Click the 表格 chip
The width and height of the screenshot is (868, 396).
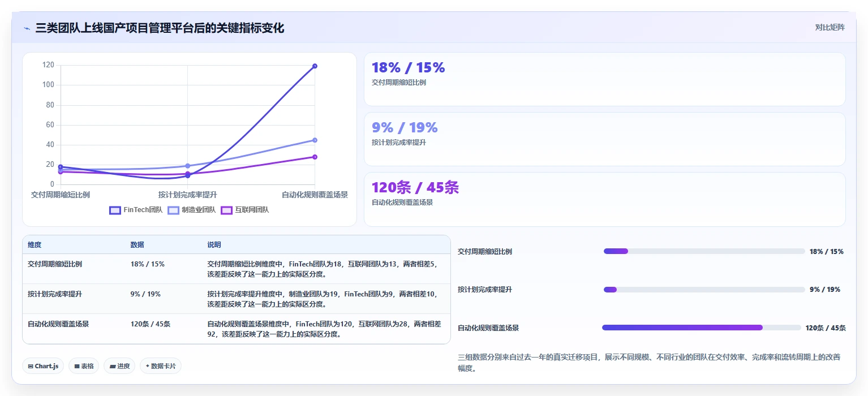[84, 366]
